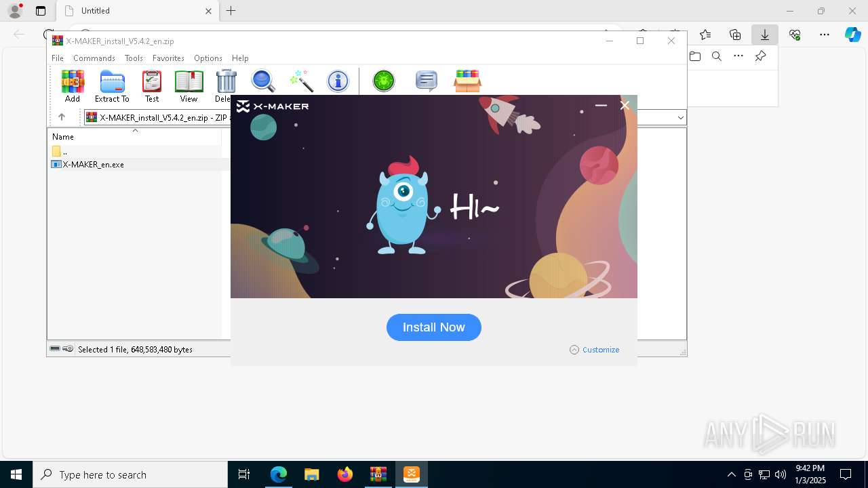Expand the Customize install options
Image resolution: width=868 pixels, height=488 pixels.
(x=595, y=350)
